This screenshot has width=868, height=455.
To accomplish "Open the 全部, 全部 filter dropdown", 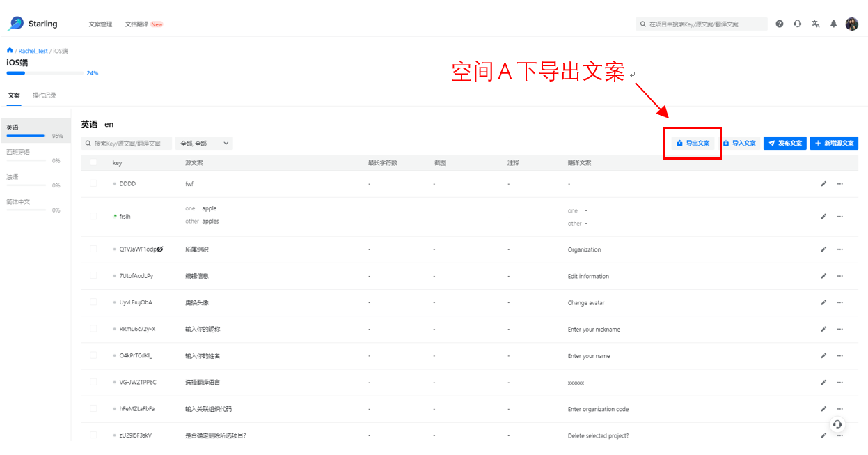I will click(204, 143).
